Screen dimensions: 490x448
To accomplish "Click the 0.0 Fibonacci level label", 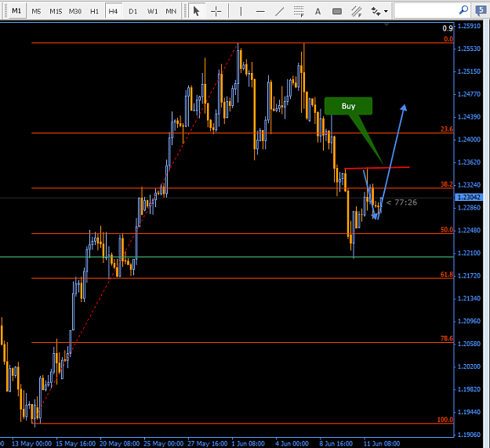I will [x=448, y=39].
